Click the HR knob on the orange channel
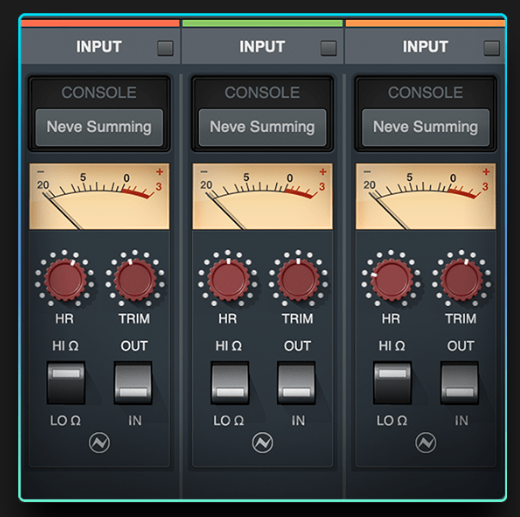This screenshot has width=520, height=517. [392, 280]
